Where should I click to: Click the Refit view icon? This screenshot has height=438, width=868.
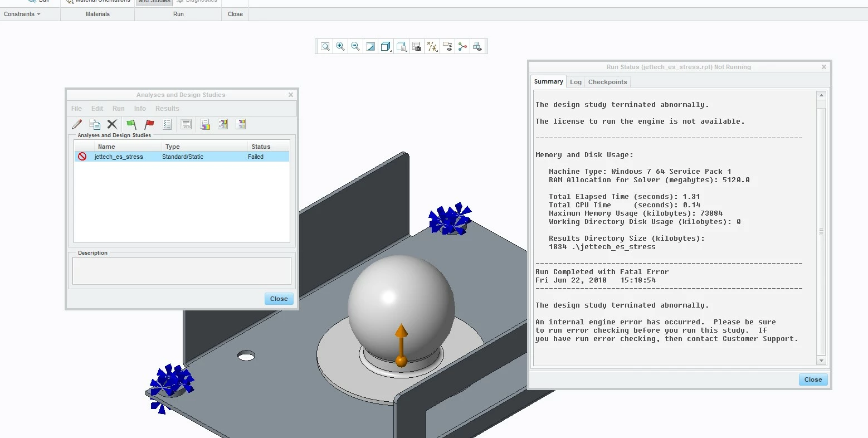coord(325,46)
